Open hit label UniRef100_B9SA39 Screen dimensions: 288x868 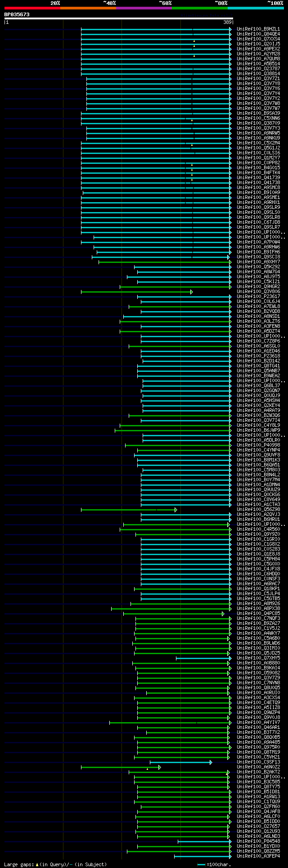(258, 113)
